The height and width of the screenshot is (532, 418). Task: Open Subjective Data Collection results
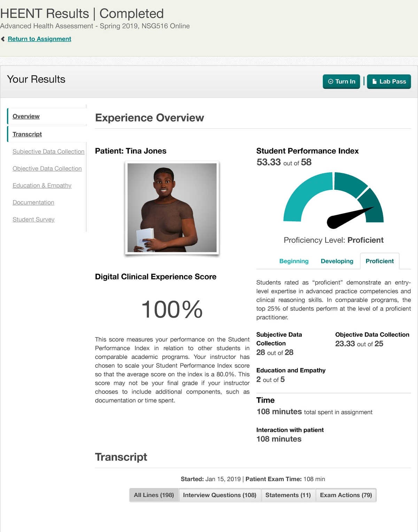click(48, 151)
